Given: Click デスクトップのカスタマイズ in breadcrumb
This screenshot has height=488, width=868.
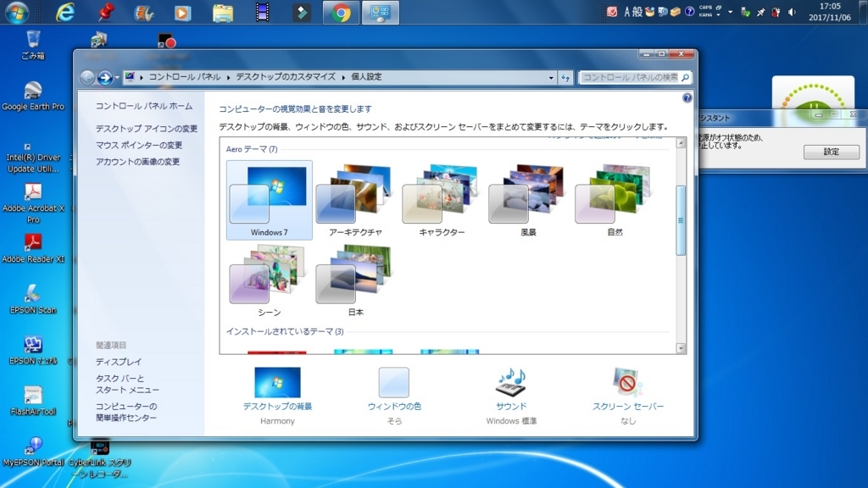Looking at the screenshot, I should click(x=286, y=77).
